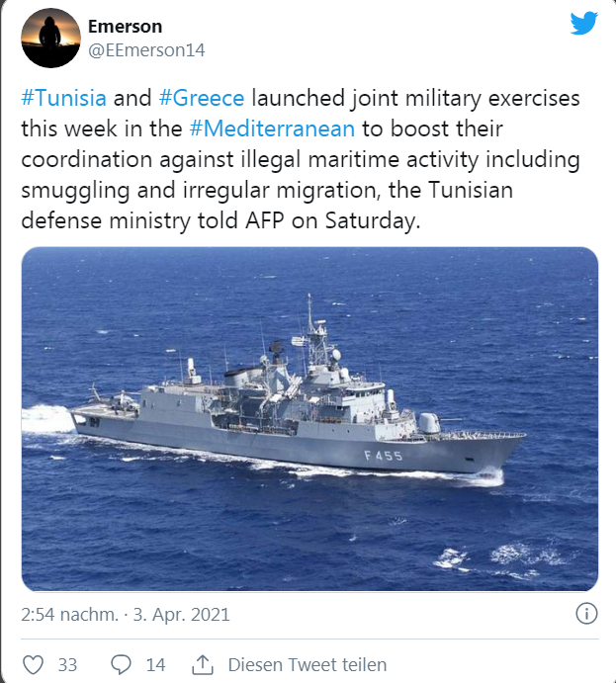Enlarge the navy frigate photo

tap(309, 418)
